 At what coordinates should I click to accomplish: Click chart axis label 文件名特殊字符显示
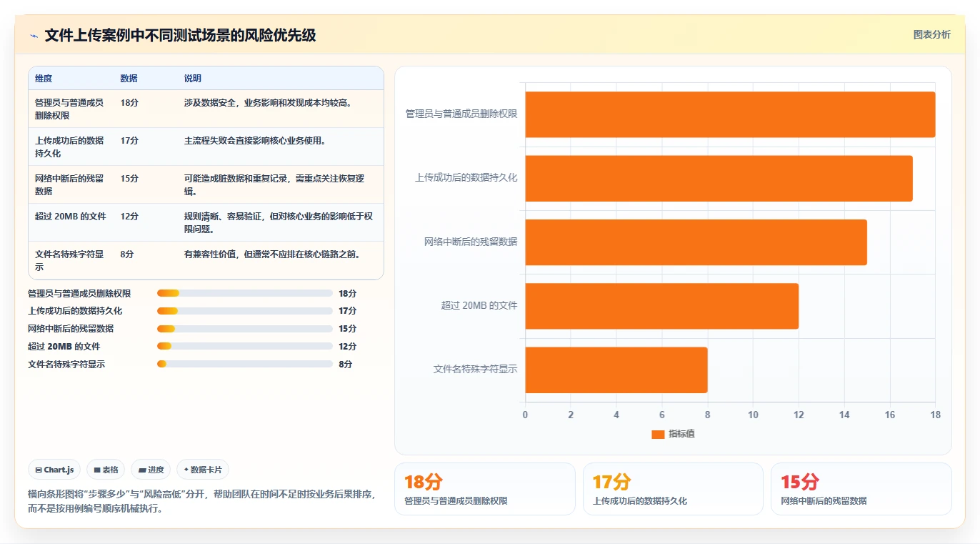[475, 370]
